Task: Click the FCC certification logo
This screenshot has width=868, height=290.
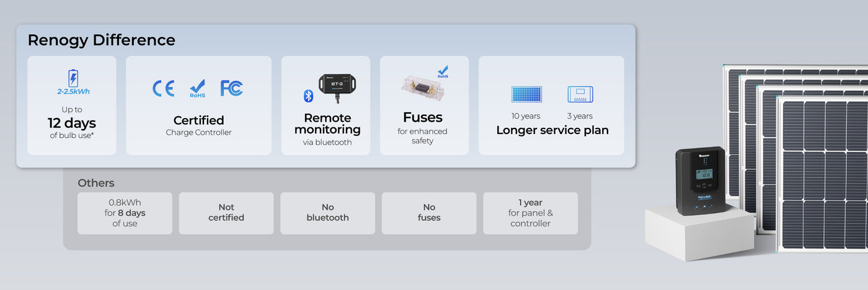Action: [232, 88]
